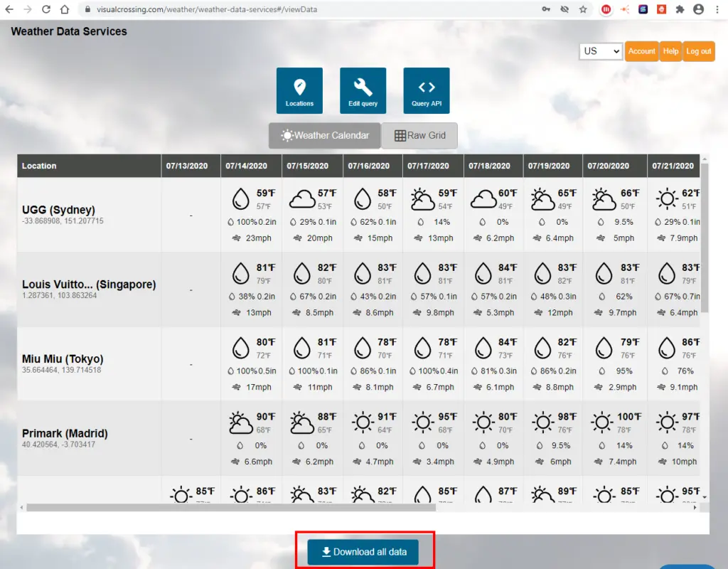Image resolution: width=728 pixels, height=569 pixels.
Task: Click the Edit query wrench icon
Action: pyautogui.click(x=363, y=90)
